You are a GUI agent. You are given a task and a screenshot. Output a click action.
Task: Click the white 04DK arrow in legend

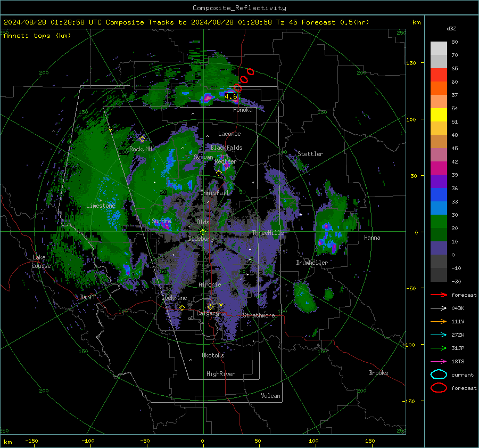click(x=439, y=308)
